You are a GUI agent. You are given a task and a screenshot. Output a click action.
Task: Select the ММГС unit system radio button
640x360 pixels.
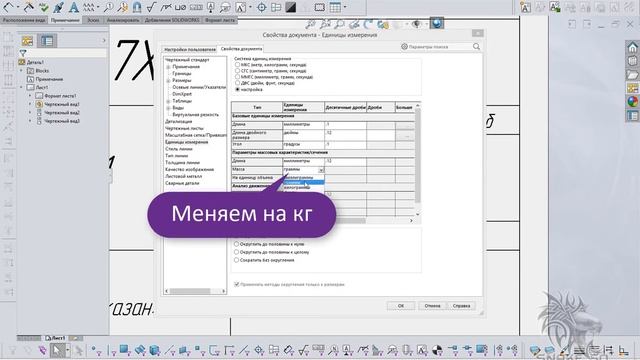click(237, 77)
